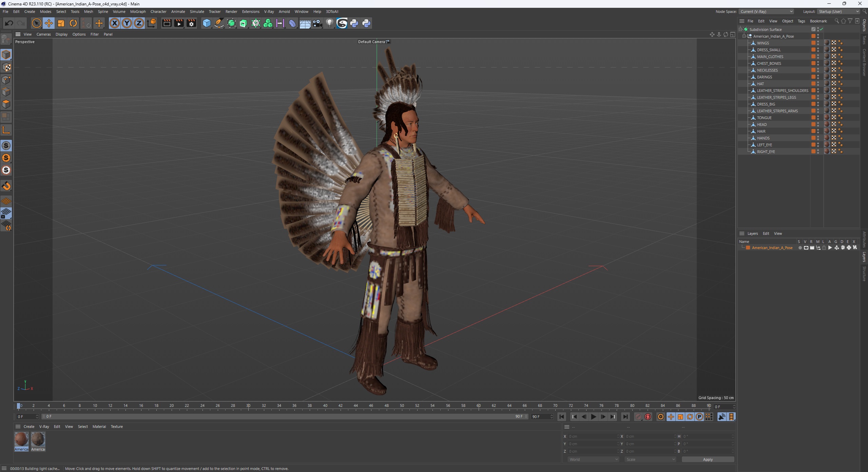Screen dimensions: 868x472
Task: Add a light object
Action: click(329, 23)
